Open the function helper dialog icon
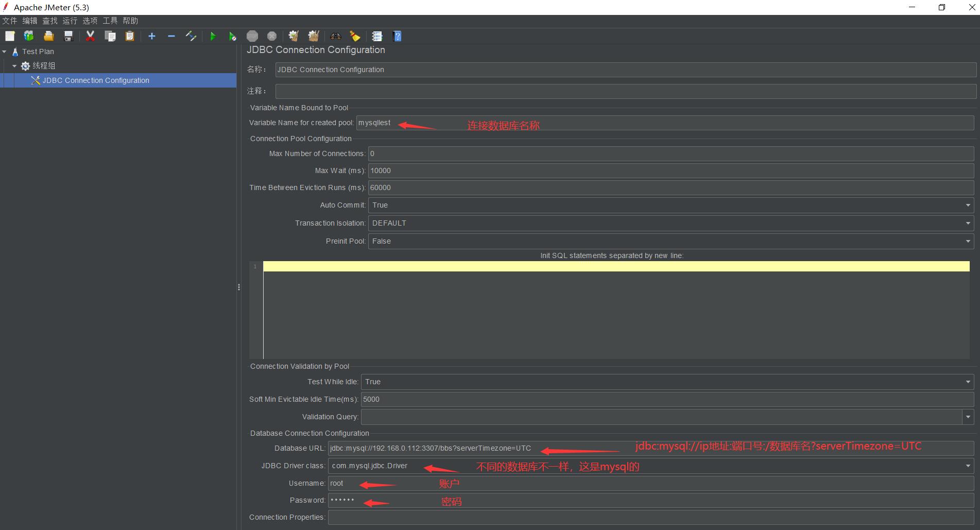980x530 pixels. tap(377, 36)
